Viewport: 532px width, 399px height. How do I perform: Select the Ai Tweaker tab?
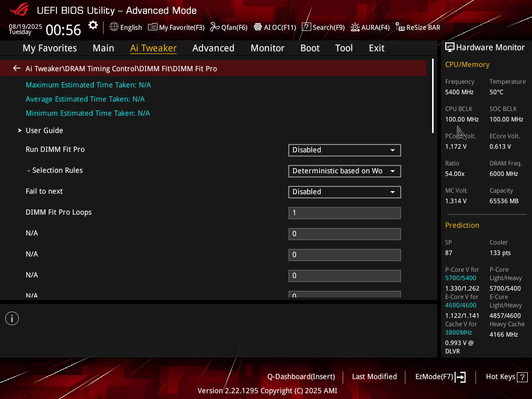(153, 48)
